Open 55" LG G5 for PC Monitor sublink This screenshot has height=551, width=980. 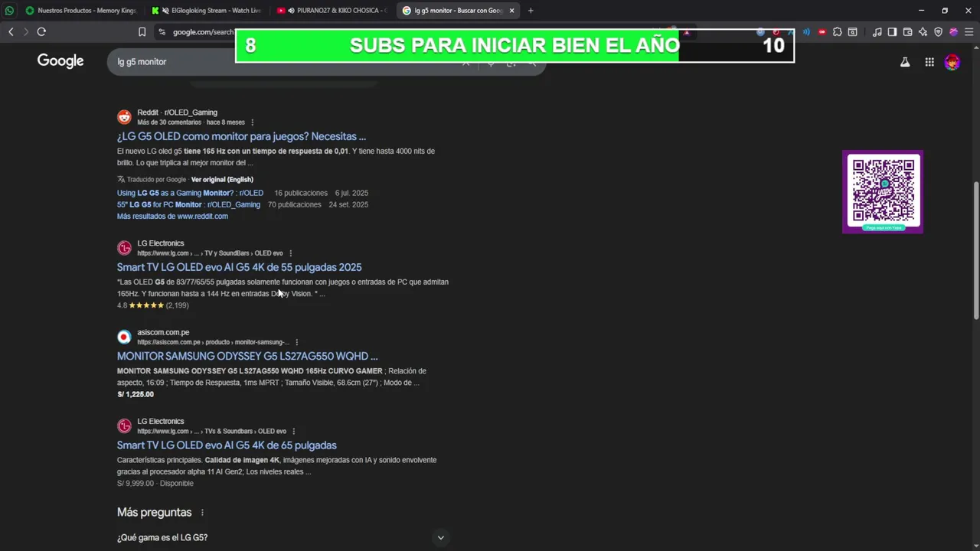188,205
